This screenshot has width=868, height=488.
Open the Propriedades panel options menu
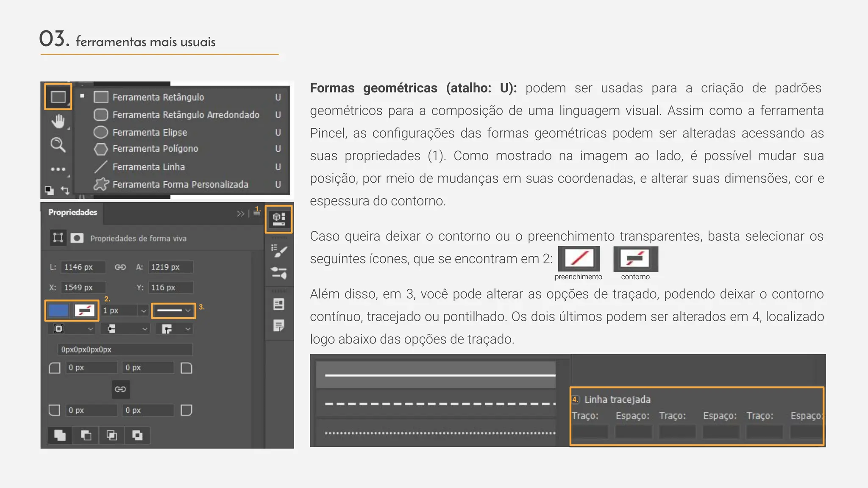coord(257,213)
